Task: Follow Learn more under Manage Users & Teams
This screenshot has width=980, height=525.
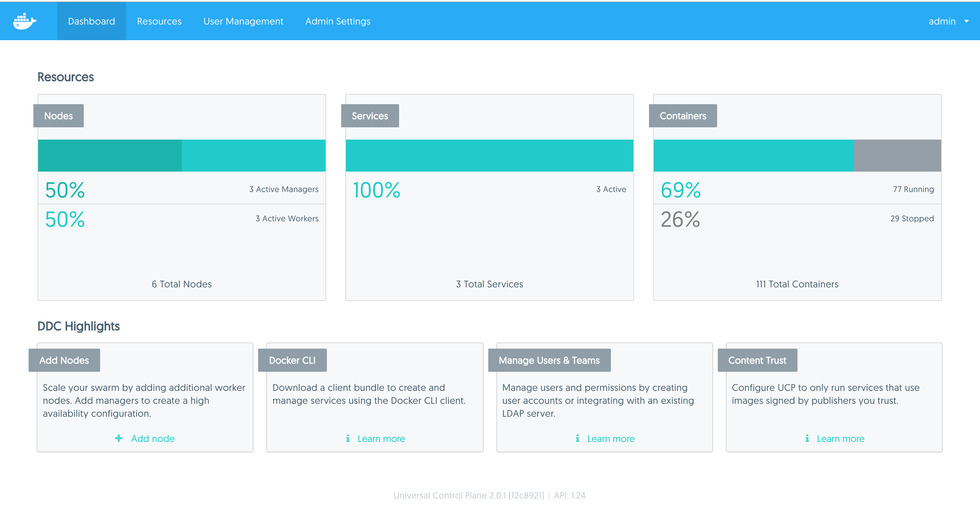Action: (611, 438)
